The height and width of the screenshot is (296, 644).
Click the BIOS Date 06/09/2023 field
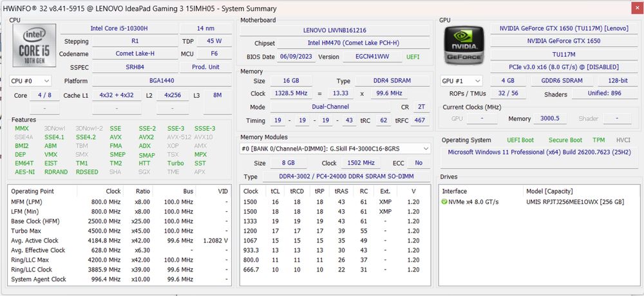pyautogui.click(x=298, y=57)
